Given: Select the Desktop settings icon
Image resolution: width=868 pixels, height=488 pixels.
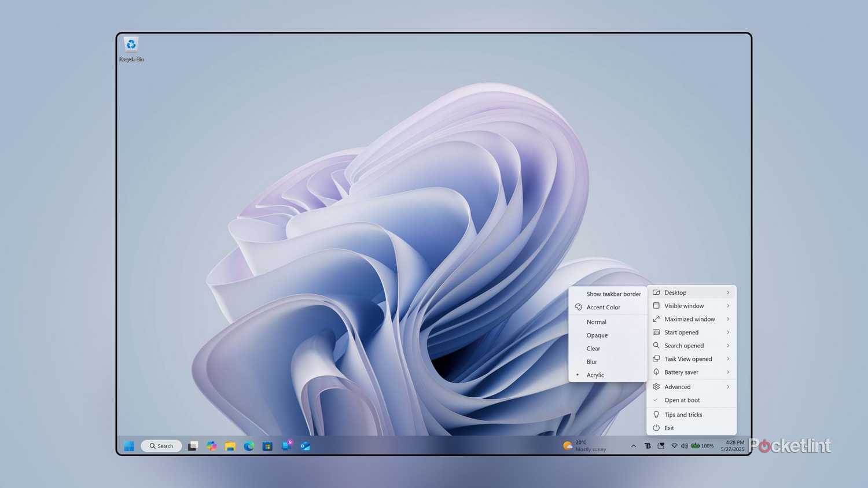Looking at the screenshot, I should pyautogui.click(x=656, y=293).
